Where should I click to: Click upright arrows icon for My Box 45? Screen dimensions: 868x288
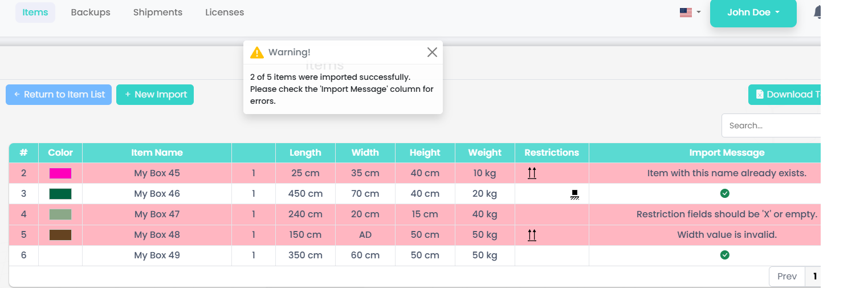532,173
